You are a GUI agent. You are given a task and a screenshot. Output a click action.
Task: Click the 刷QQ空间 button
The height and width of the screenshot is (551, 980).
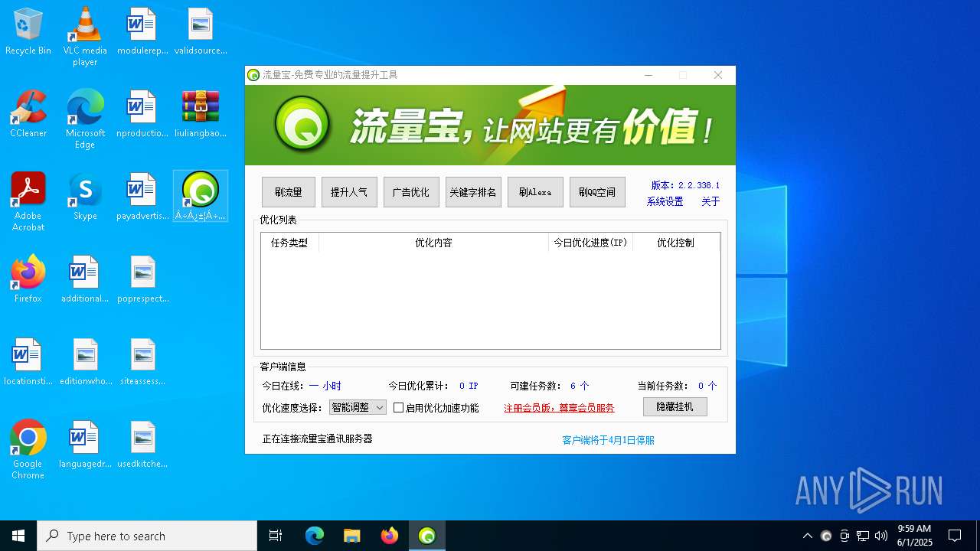pyautogui.click(x=597, y=192)
